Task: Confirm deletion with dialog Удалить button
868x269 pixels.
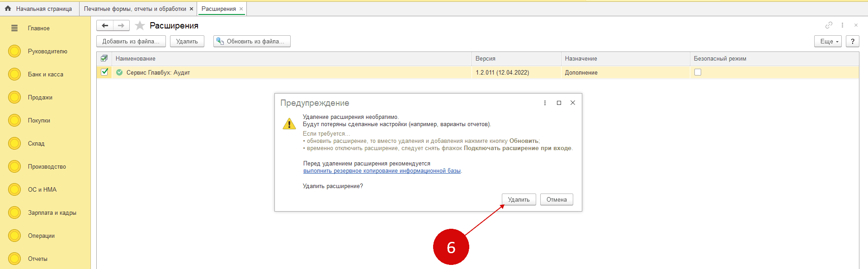Action: (519, 199)
